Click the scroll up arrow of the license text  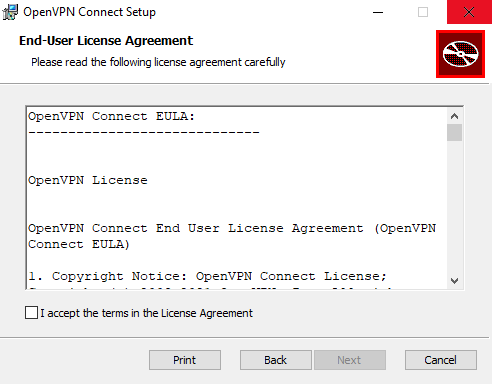click(454, 116)
